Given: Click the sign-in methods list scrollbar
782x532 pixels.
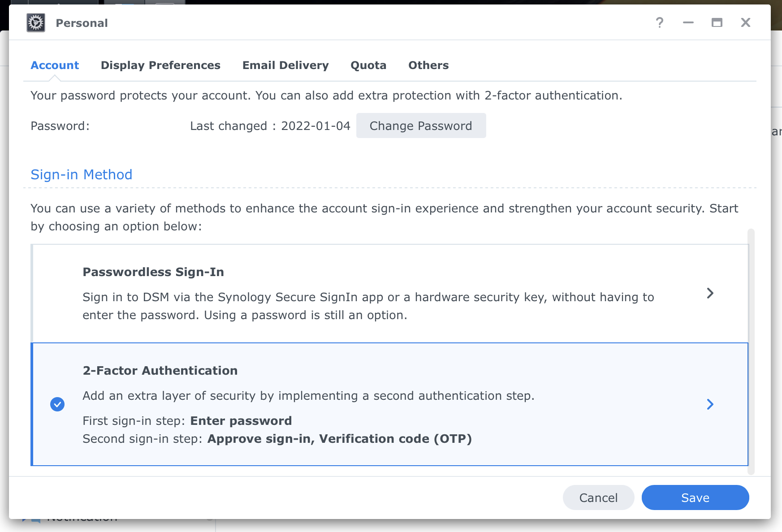Looking at the screenshot, I should 751,352.
